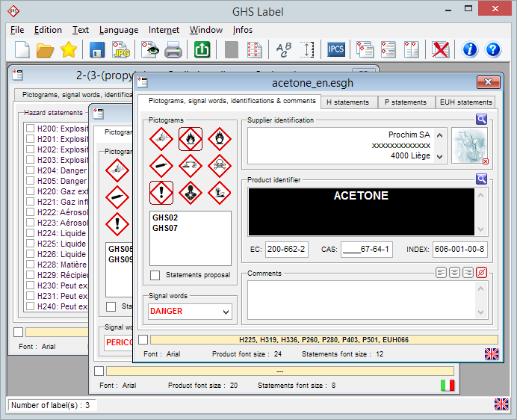Switch to EUH statements tab
This screenshot has width=517, height=420.
[x=466, y=102]
